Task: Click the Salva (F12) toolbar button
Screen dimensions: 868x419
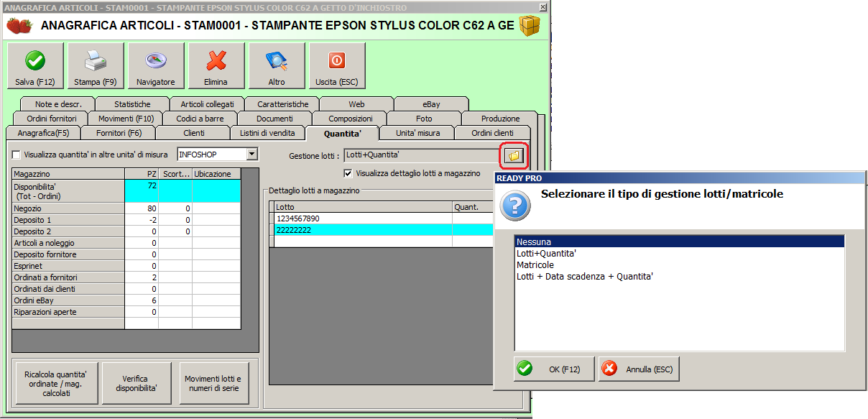Action: [x=35, y=66]
